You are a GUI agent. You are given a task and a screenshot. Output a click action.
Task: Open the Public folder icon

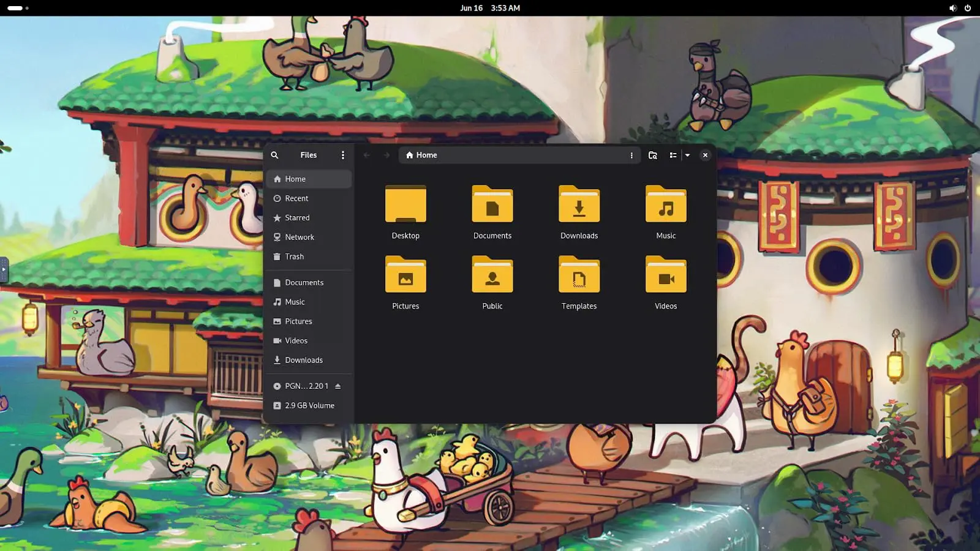(492, 275)
